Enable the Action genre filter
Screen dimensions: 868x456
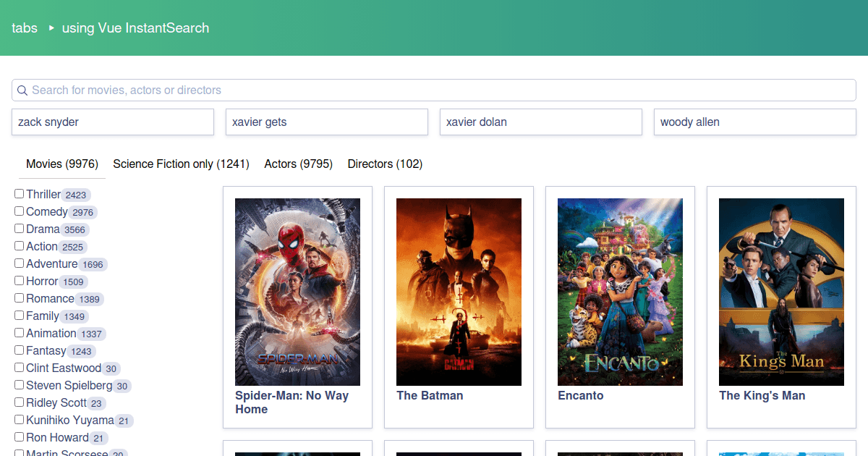point(18,246)
